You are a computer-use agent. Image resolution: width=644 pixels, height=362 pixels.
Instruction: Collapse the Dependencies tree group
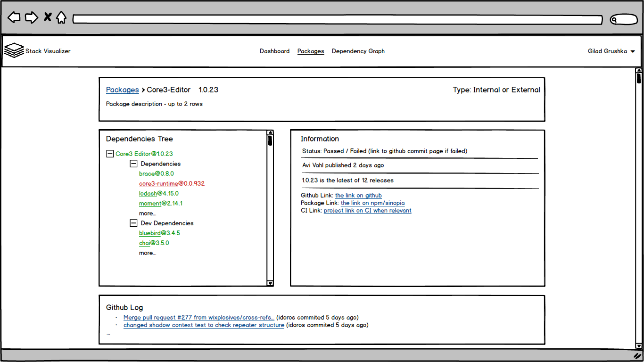(133, 164)
